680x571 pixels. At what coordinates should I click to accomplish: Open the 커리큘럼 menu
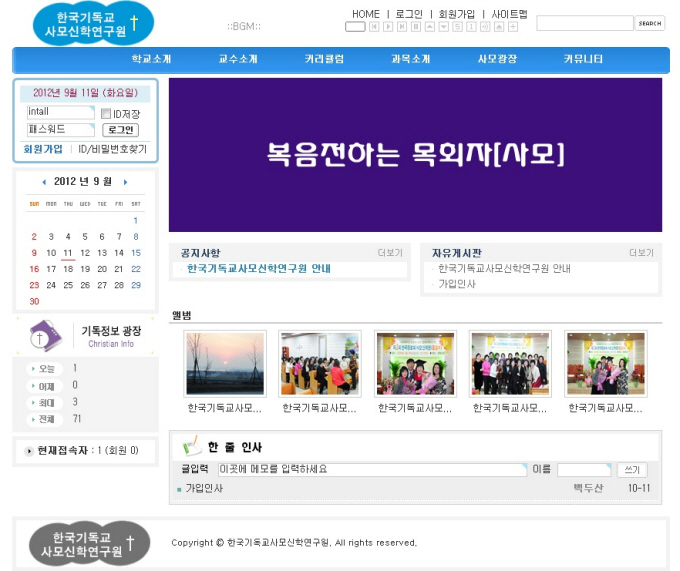324,59
